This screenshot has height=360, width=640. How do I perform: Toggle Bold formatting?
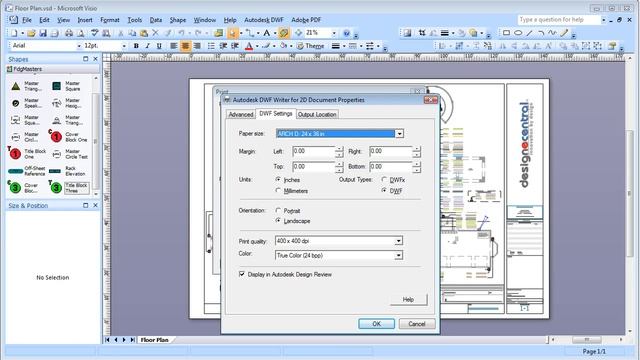pyautogui.click(x=136, y=46)
